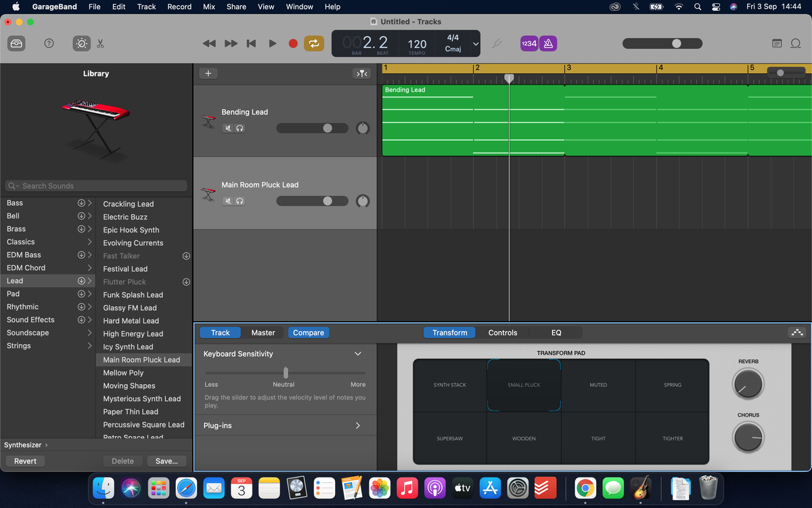
Task: Open the LCD display mode dropdown
Action: pyautogui.click(x=476, y=43)
